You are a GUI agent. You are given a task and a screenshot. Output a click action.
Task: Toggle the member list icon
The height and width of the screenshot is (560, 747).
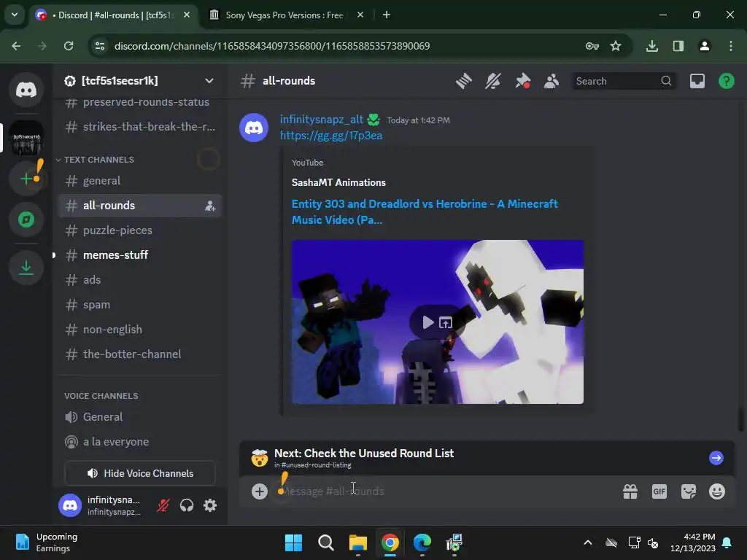coord(551,81)
